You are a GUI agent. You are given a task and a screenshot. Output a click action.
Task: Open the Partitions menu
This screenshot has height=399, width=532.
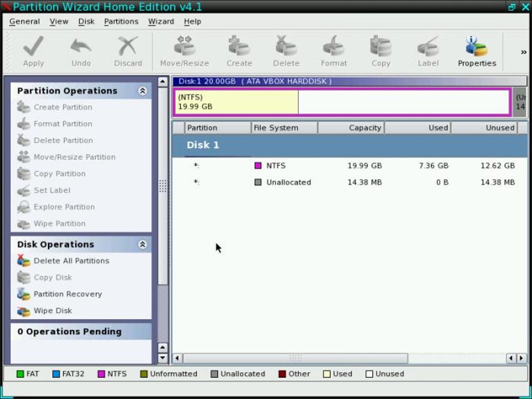point(121,21)
